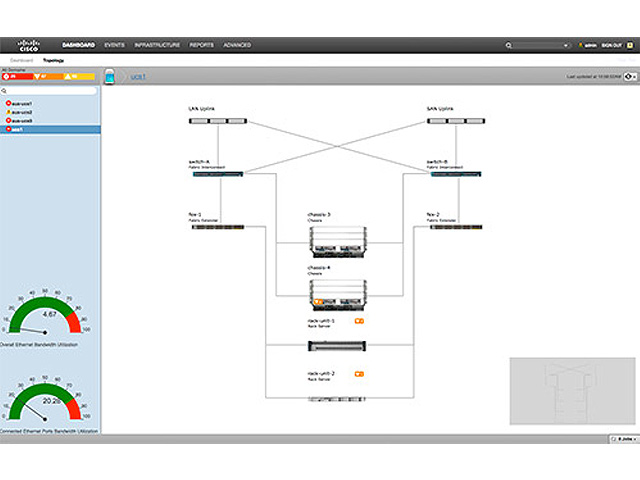This screenshot has height=480, width=640.
Task: Click the domain search field in sidebar
Action: point(50,91)
